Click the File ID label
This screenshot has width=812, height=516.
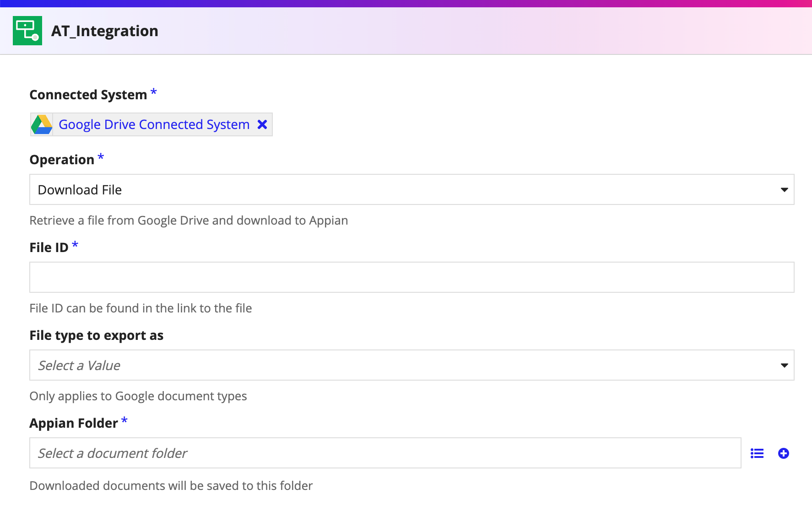click(x=49, y=247)
